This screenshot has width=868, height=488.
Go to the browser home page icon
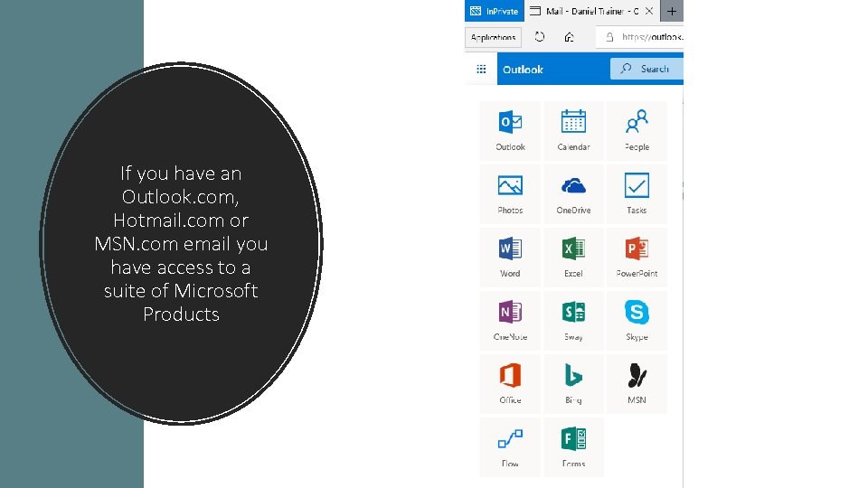[x=569, y=37]
